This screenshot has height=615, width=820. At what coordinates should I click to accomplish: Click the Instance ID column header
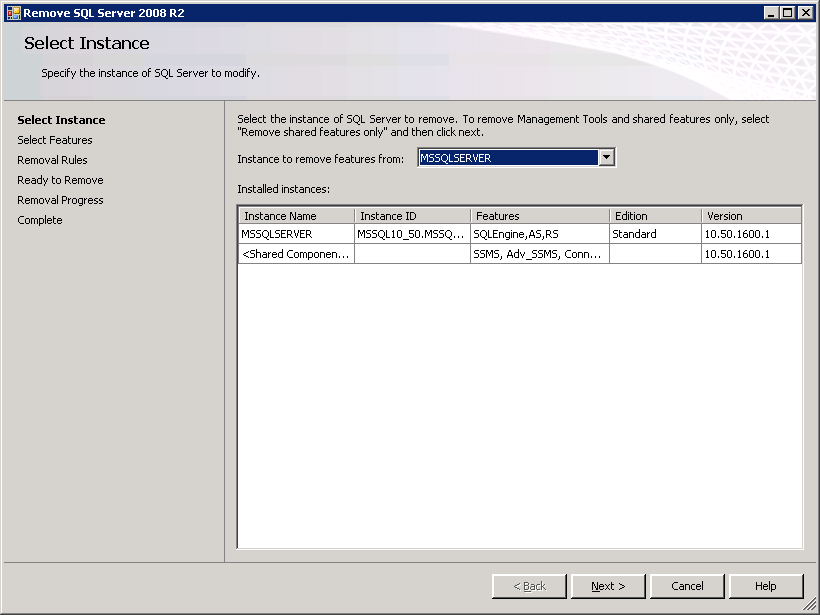[412, 215]
